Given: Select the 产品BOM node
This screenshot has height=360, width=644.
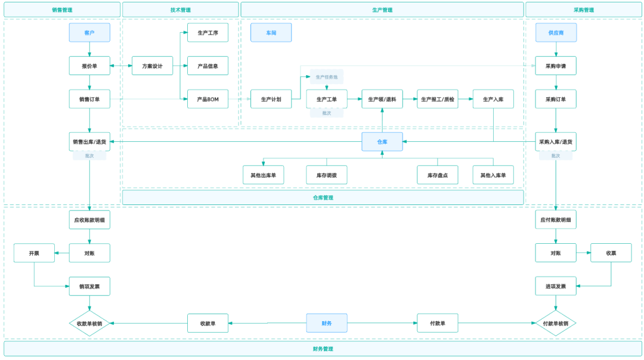Looking at the screenshot, I should [208, 99].
